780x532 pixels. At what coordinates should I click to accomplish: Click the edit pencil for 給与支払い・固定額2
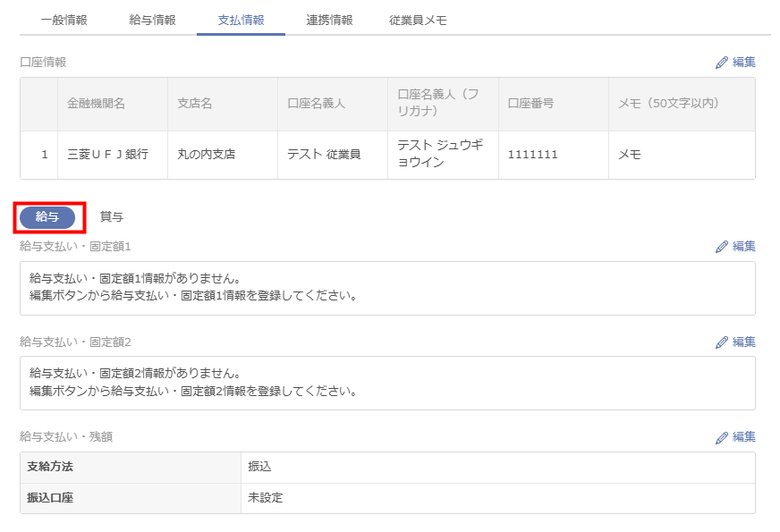(722, 342)
